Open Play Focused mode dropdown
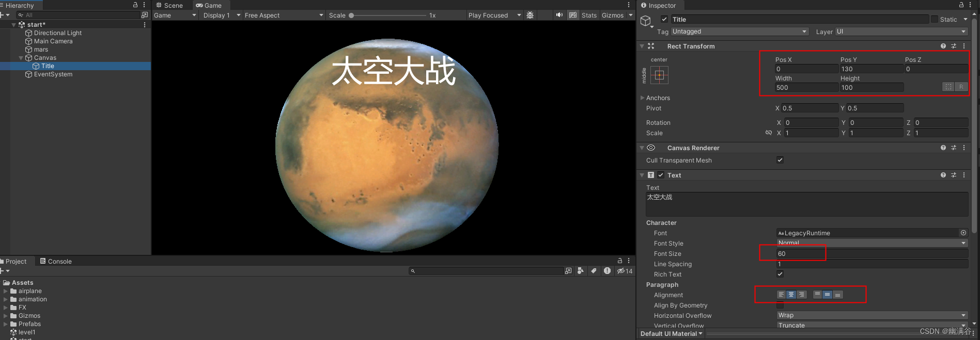 coord(494,15)
